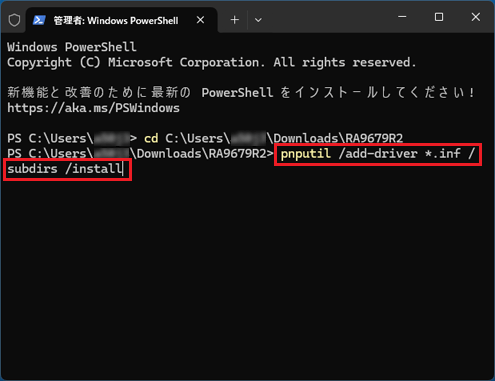
Task: Open a new tab with plus button
Action: click(x=235, y=20)
